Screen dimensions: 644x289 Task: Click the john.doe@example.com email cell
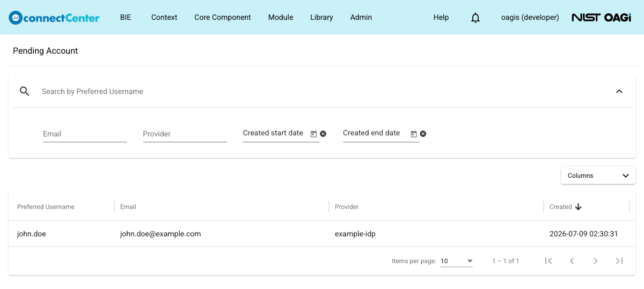160,234
